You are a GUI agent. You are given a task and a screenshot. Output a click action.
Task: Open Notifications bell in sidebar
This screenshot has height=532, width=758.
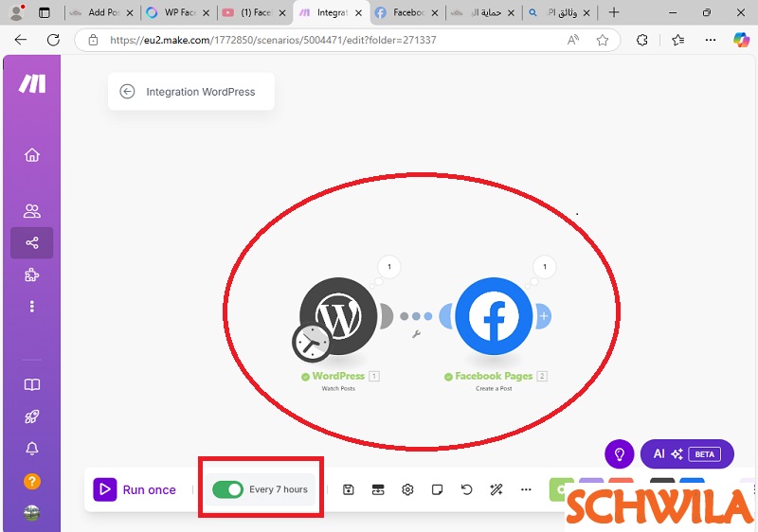click(32, 449)
